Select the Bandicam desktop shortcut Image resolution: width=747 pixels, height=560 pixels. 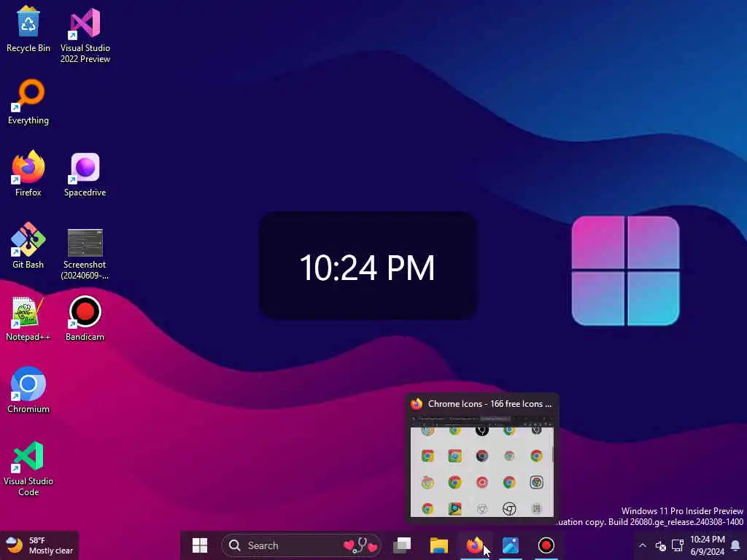pos(85,318)
